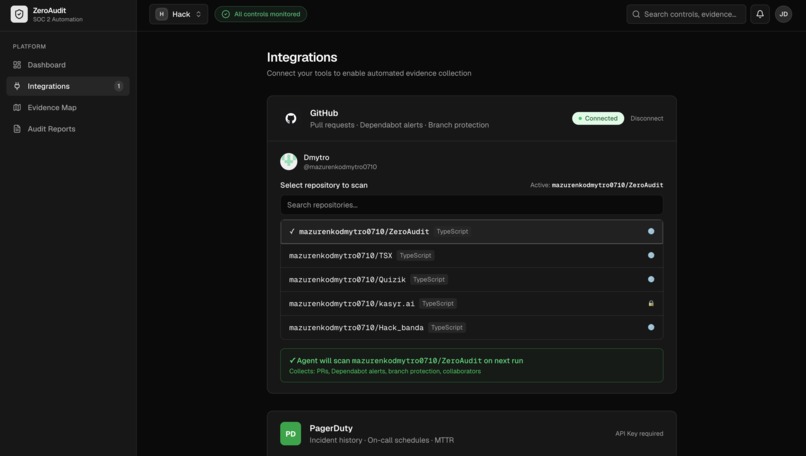
Task: Click the blue dot on the Quizik row
Action: [651, 279]
